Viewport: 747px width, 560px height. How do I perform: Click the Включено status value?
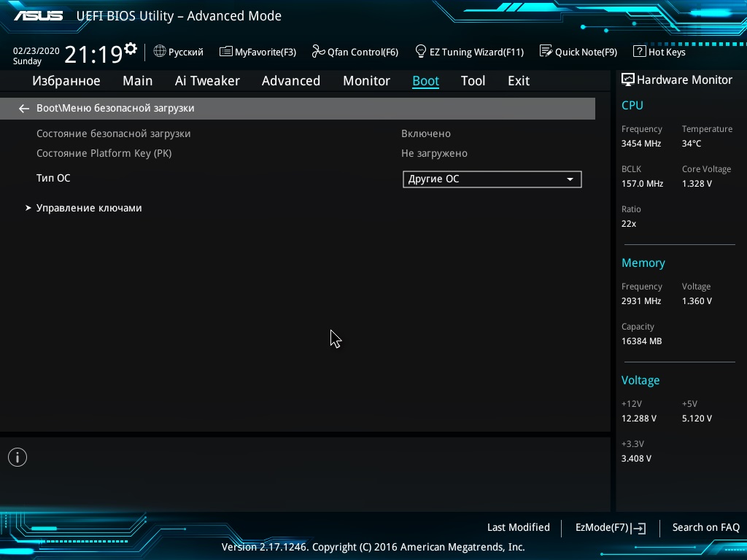point(426,134)
